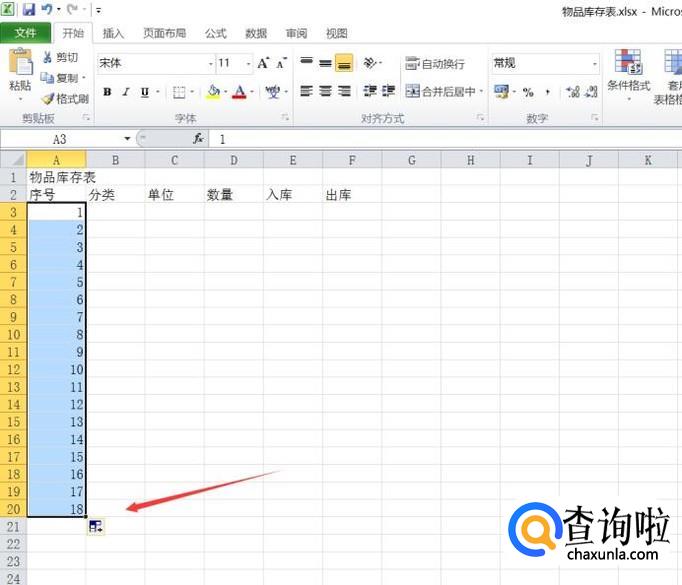Toggle Underline formatting

[x=145, y=92]
